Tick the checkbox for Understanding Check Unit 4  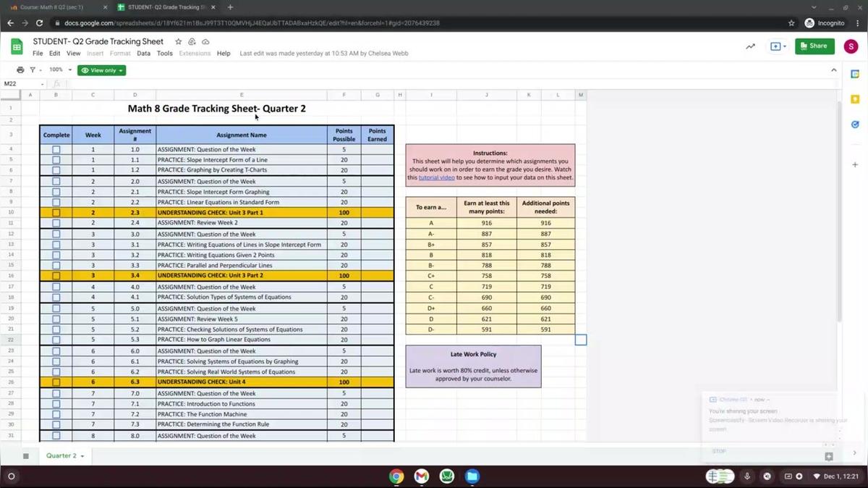[56, 382]
